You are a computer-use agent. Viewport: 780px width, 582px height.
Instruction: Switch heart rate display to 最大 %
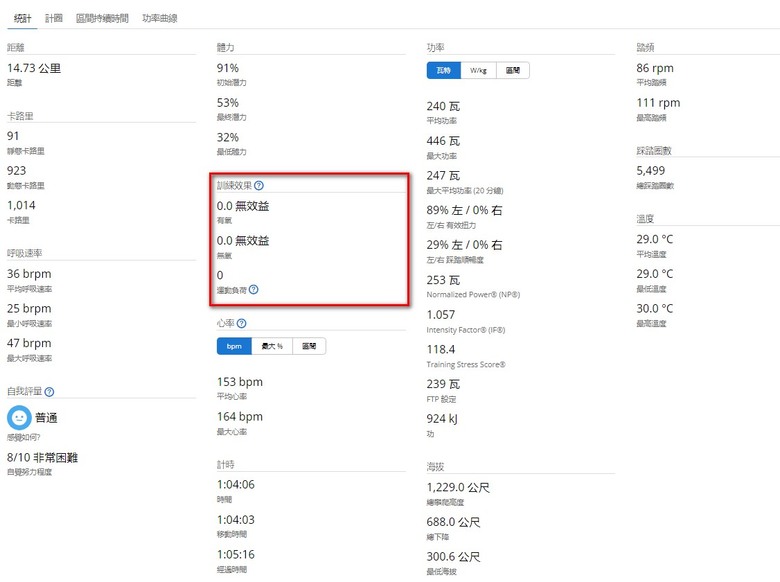click(x=272, y=346)
